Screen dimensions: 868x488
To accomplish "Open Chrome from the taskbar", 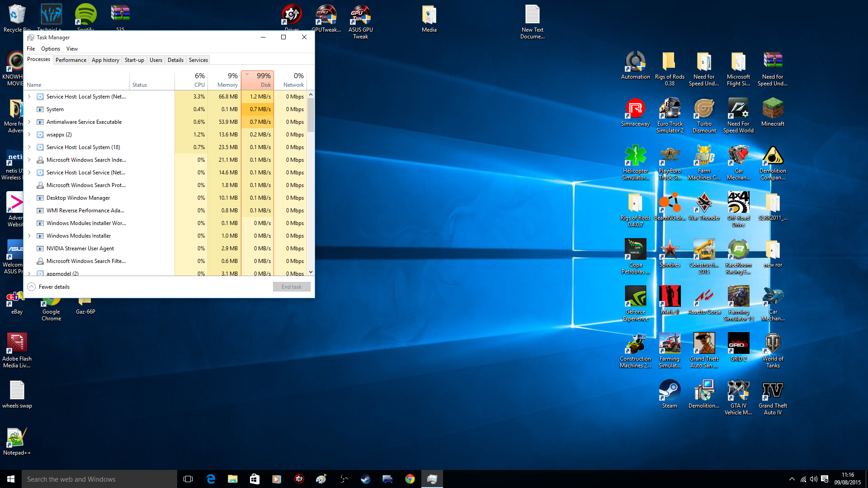I will coord(410,479).
